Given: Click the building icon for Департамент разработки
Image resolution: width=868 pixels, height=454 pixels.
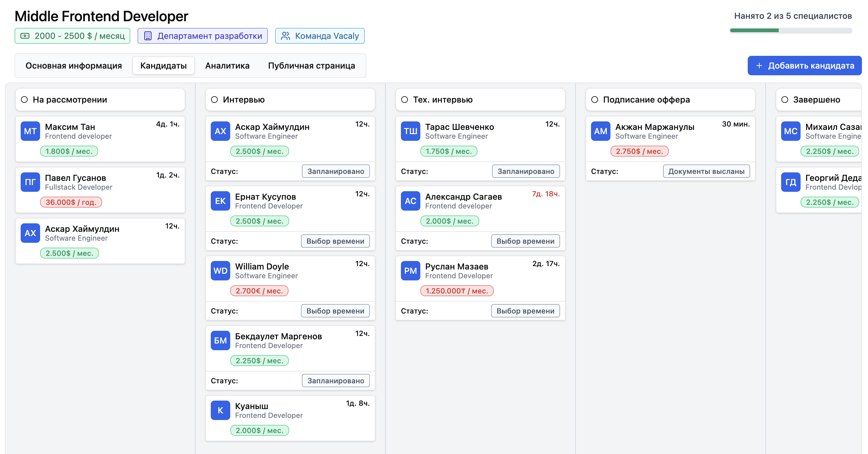Looking at the screenshot, I should (148, 36).
